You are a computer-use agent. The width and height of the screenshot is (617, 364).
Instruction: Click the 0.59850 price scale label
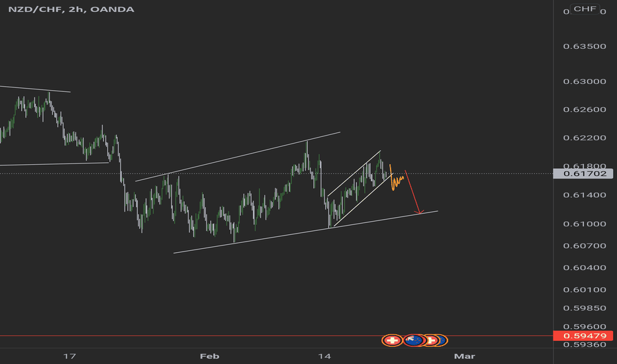[x=585, y=308]
